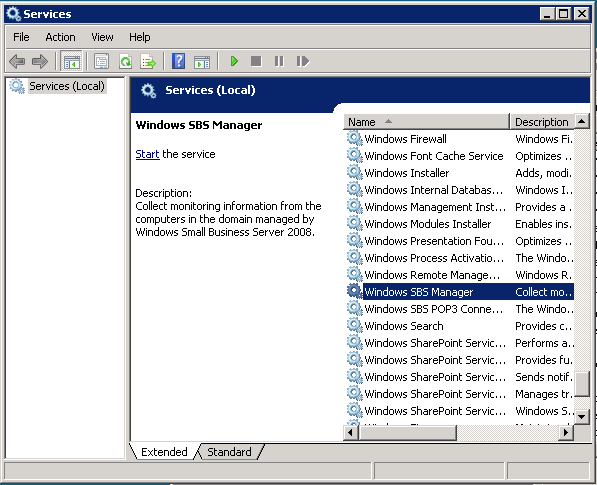Select Windows SBS POP3 Conne... row
597x485 pixels.
click(x=460, y=309)
